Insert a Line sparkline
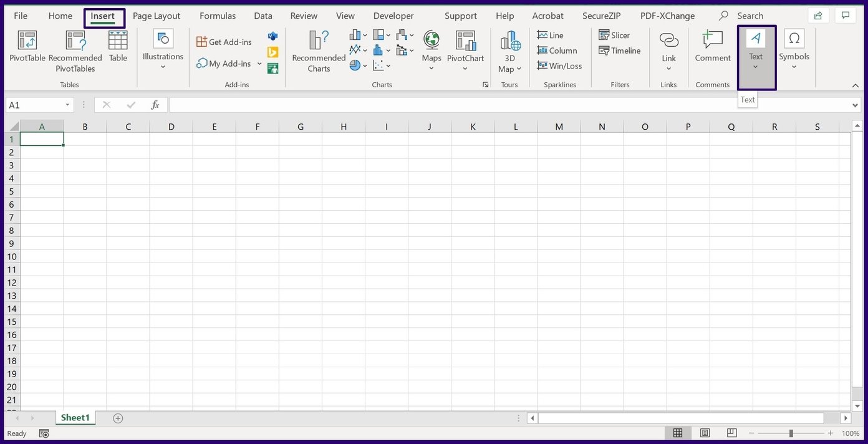The height and width of the screenshot is (444, 868). 550,35
